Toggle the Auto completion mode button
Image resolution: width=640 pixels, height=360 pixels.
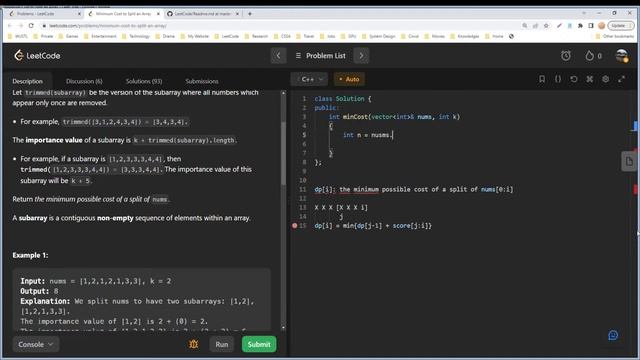(349, 79)
